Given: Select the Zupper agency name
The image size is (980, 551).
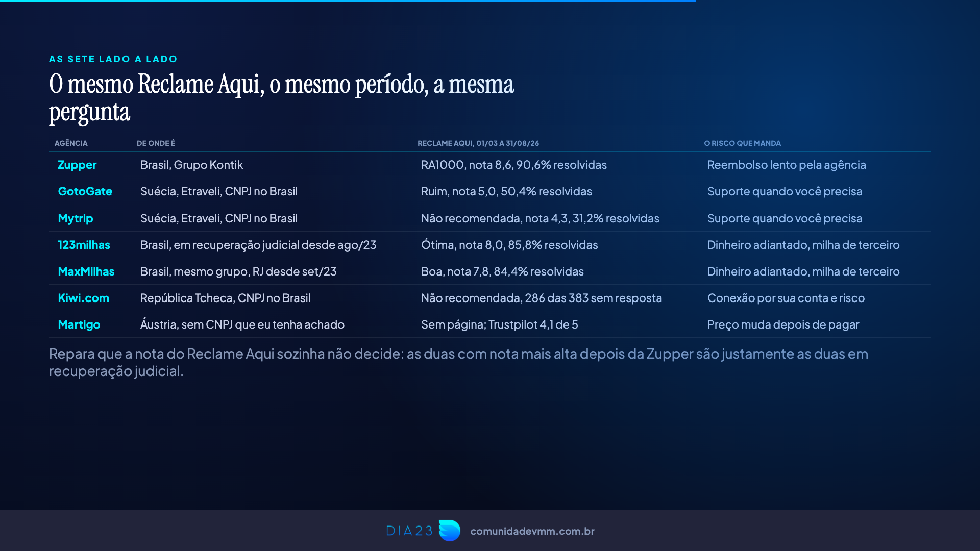Looking at the screenshot, I should 77,165.
